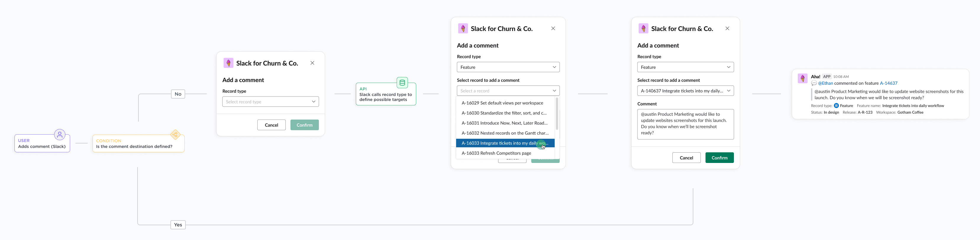Open the 'A-140637 Integrate tickets into my daily...' dropdown

(x=685, y=91)
